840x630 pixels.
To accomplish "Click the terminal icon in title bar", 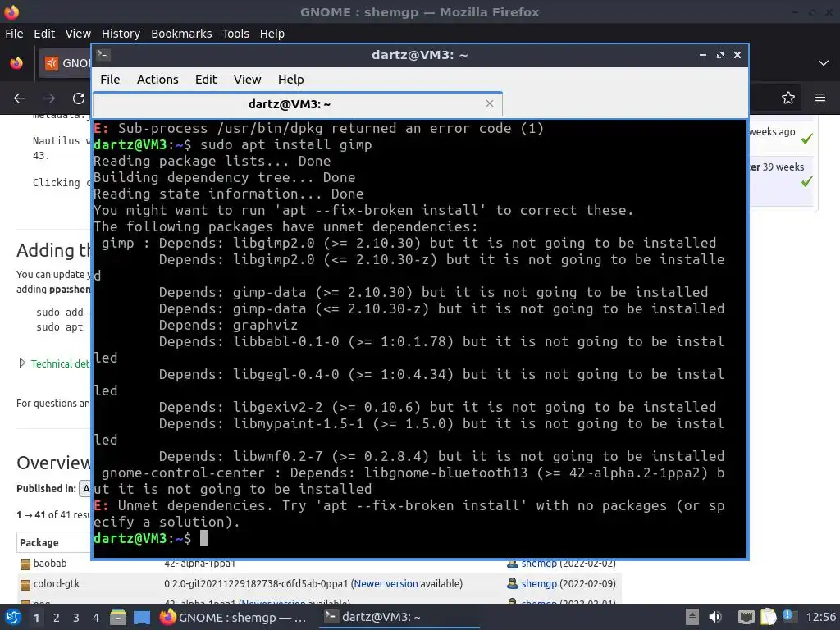I will (103, 55).
